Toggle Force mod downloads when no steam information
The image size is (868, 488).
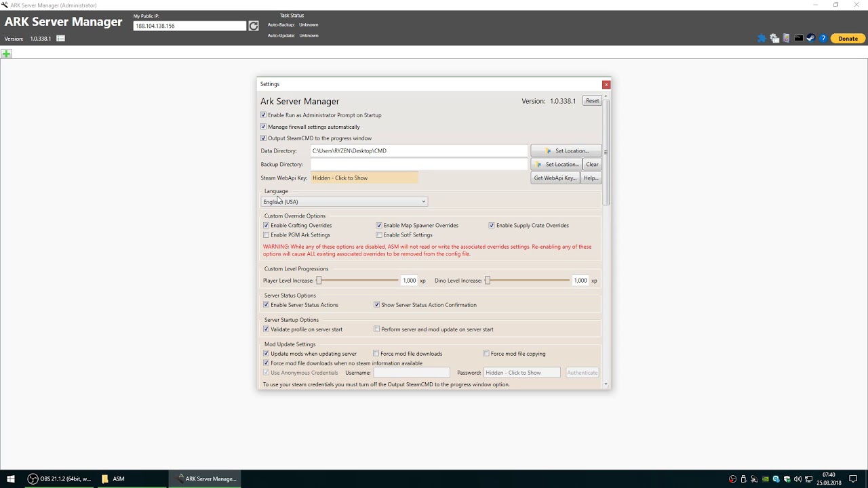[267, 363]
